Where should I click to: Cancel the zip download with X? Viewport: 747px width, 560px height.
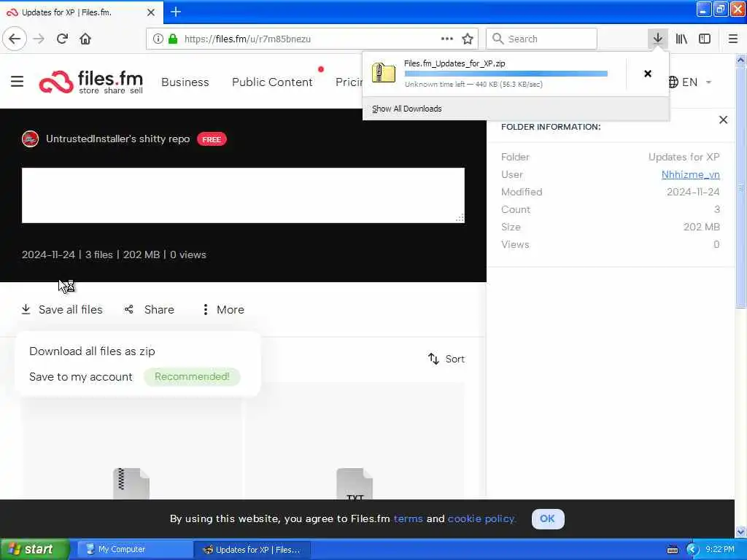[x=648, y=74]
